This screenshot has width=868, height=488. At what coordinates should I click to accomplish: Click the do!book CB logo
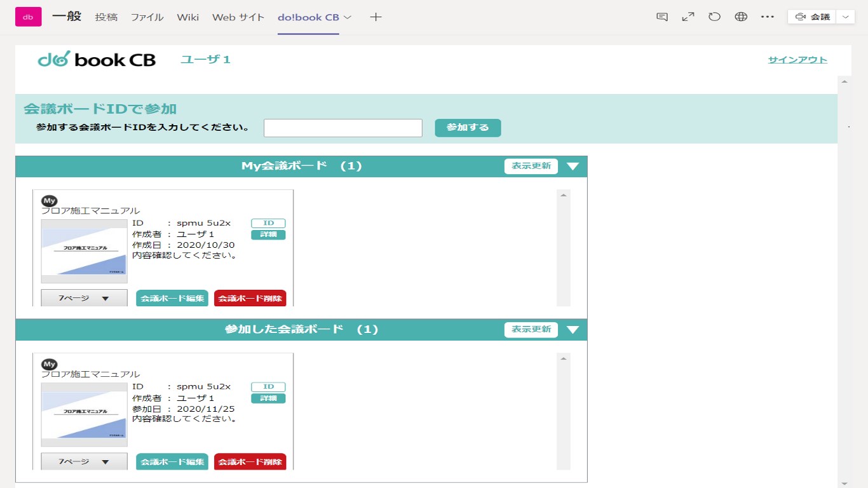(x=97, y=60)
